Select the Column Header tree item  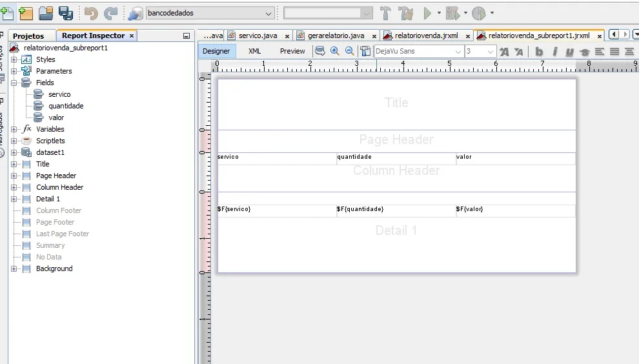point(59,187)
